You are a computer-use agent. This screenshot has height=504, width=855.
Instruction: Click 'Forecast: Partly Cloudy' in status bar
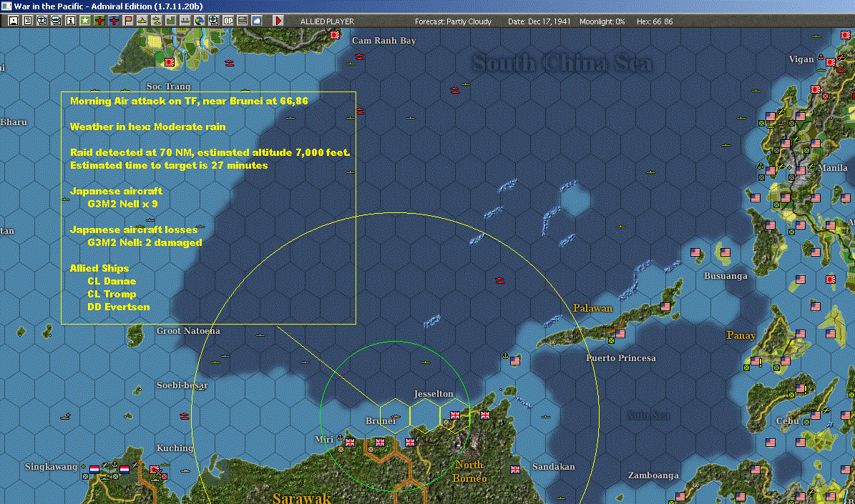coord(453,21)
